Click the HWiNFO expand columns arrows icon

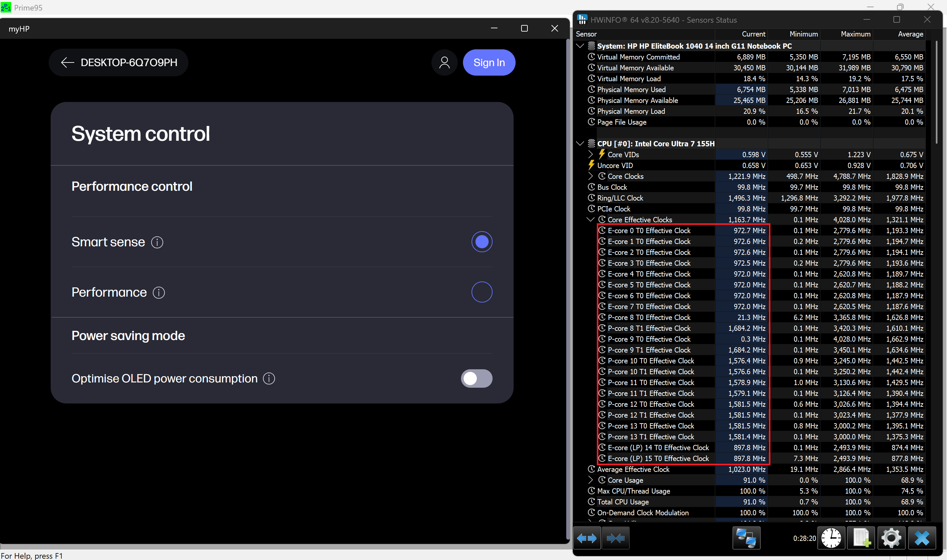click(587, 538)
